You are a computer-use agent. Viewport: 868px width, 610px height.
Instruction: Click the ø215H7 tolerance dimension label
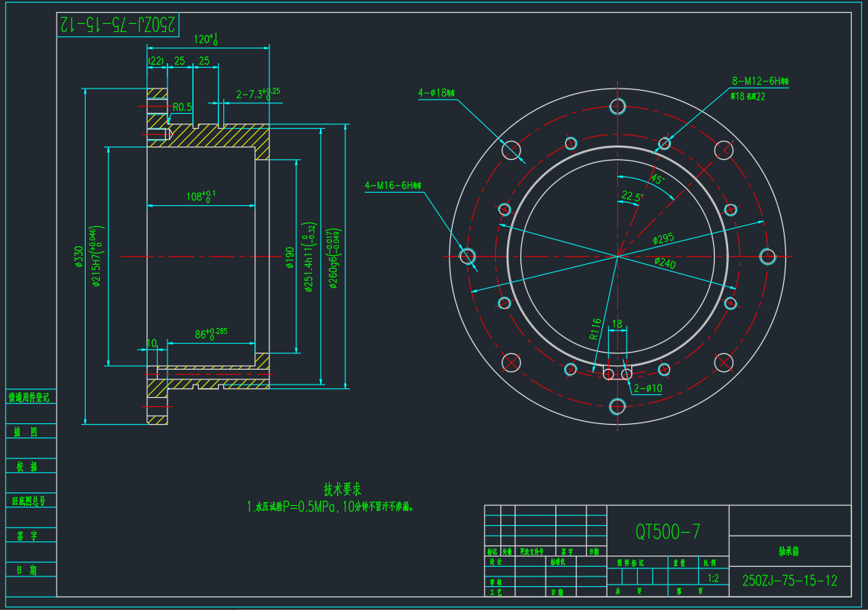(x=95, y=256)
